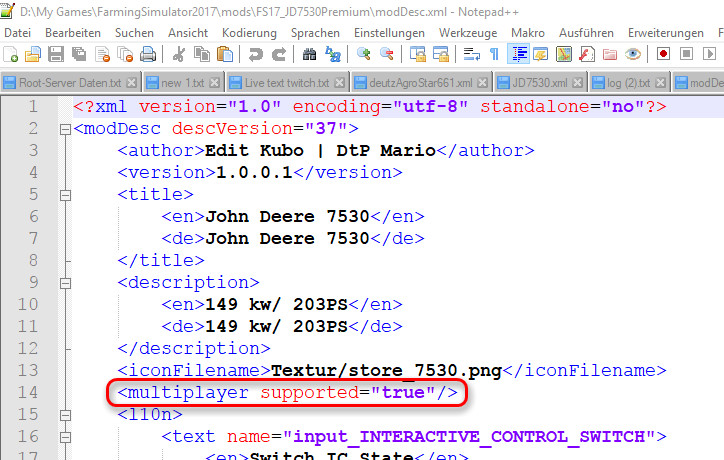Cut selection with the scissors icon
The height and width of the screenshot is (460, 724).
click(179, 54)
